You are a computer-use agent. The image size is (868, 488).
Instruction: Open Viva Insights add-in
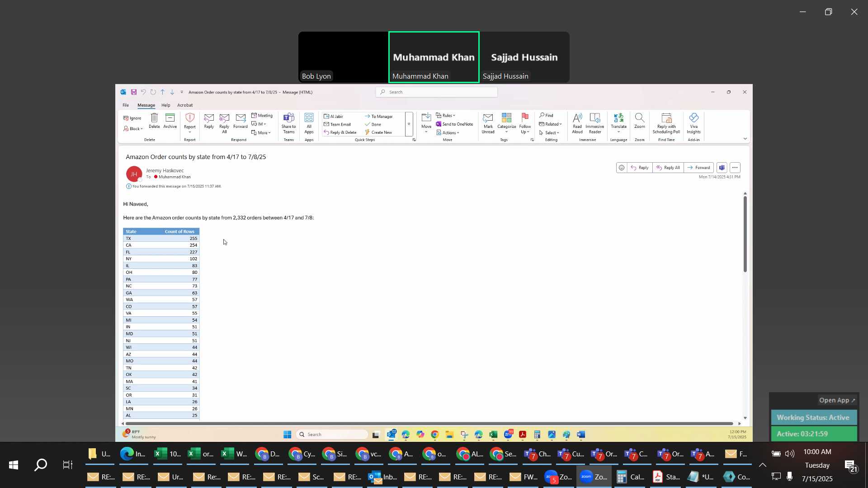click(694, 123)
